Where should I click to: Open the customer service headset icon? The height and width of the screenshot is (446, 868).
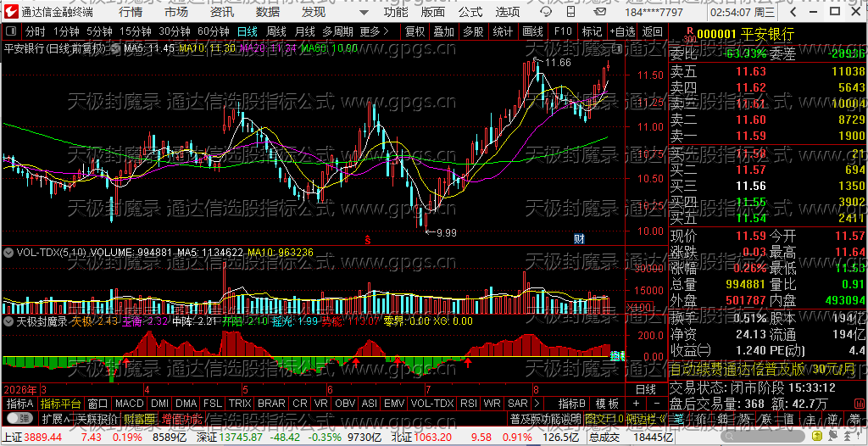point(545,12)
